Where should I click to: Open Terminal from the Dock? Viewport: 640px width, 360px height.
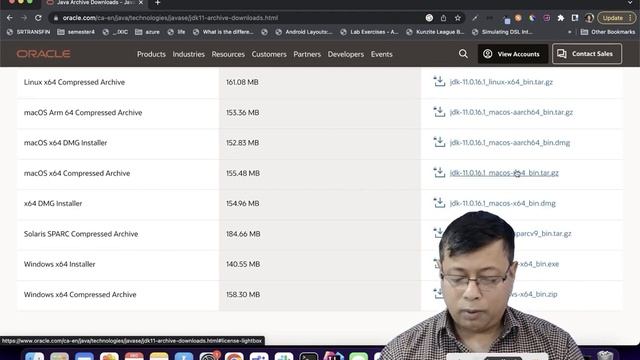[x=309, y=356]
